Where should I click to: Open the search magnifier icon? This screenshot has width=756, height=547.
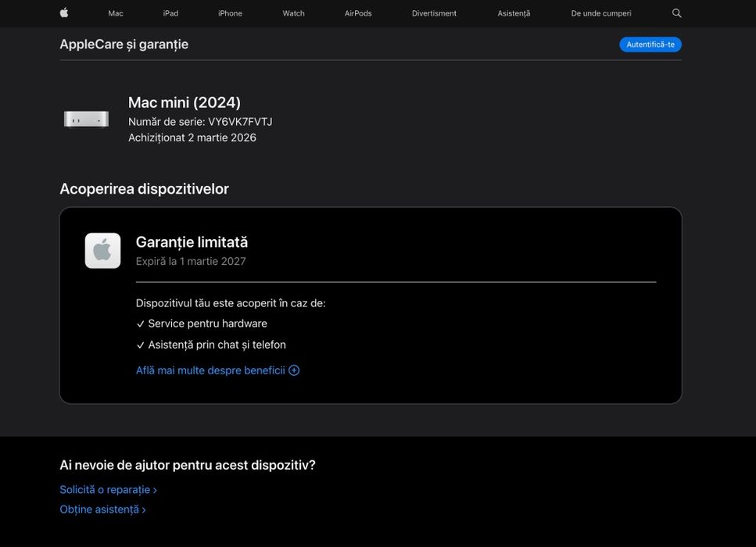[x=676, y=13]
